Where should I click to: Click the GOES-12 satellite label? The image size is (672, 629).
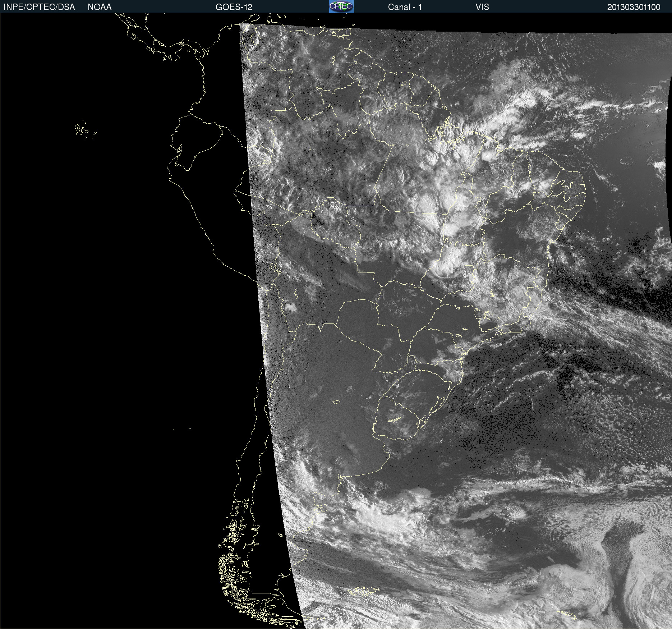[x=234, y=7]
